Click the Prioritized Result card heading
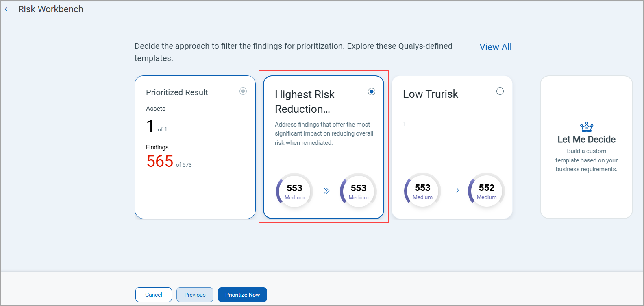This screenshot has width=644, height=306. coord(177,92)
